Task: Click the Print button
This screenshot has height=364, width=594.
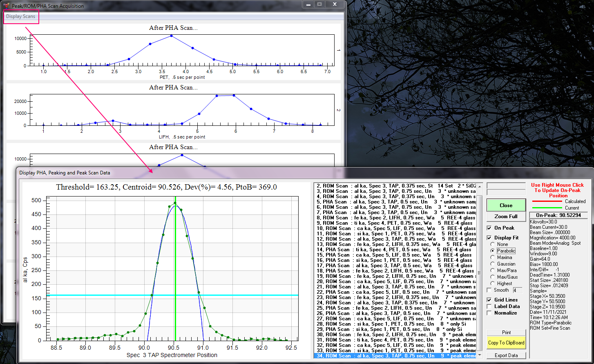Action: coord(506,333)
